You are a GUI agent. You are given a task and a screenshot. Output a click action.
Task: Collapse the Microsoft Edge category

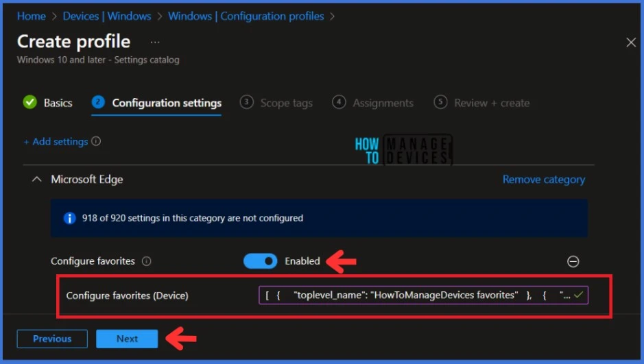pos(36,180)
